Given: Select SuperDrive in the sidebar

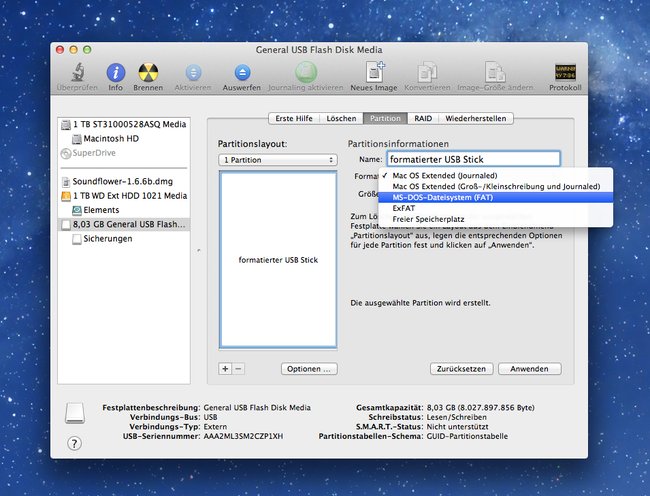Looking at the screenshot, I should (x=124, y=153).
